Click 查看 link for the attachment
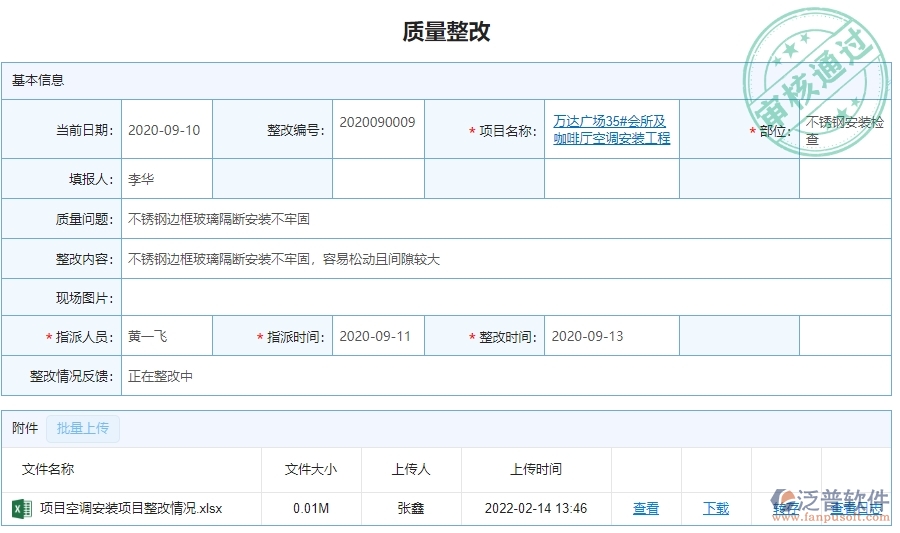The height and width of the screenshot is (533, 900). pos(646,509)
